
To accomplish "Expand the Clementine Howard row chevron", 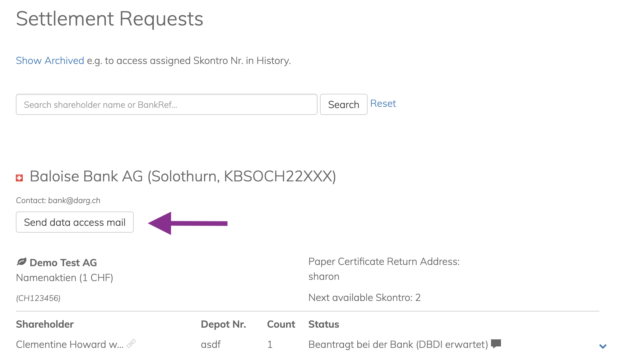I will [603, 346].
